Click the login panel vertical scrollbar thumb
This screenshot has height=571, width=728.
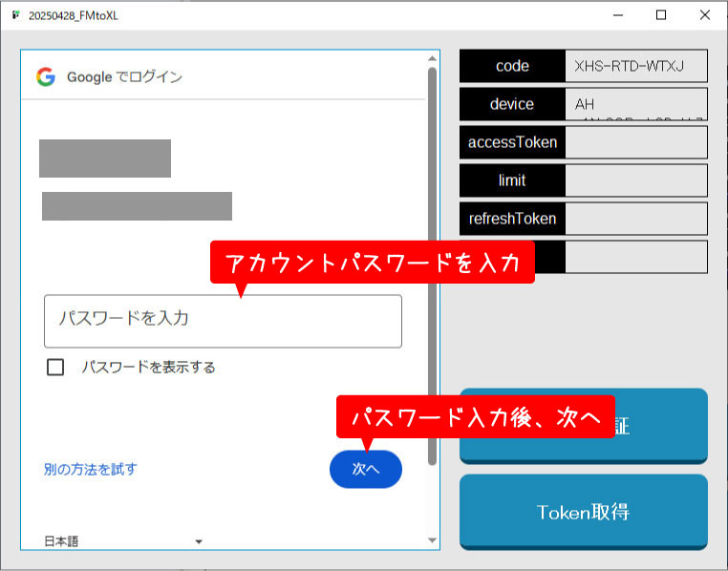tap(432, 265)
